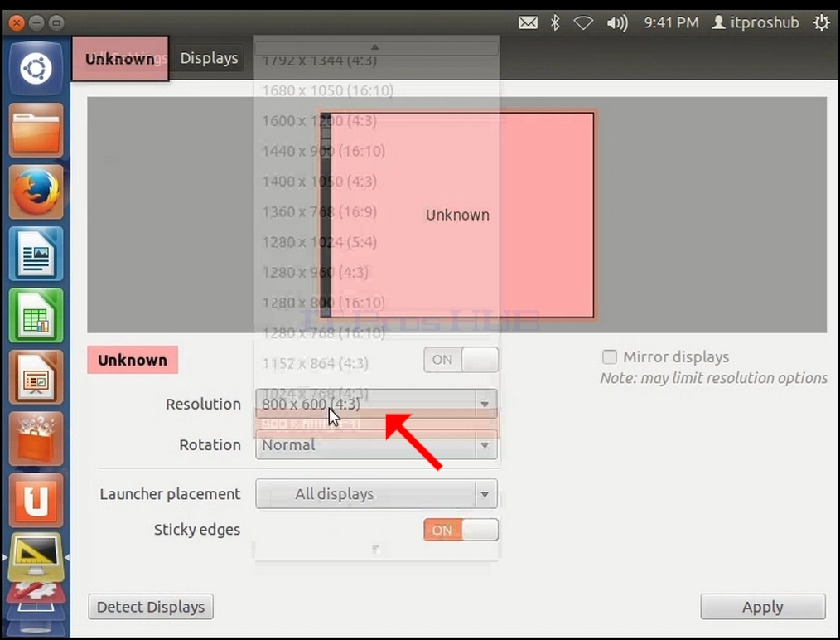Open the Rotation dropdown

point(377,445)
